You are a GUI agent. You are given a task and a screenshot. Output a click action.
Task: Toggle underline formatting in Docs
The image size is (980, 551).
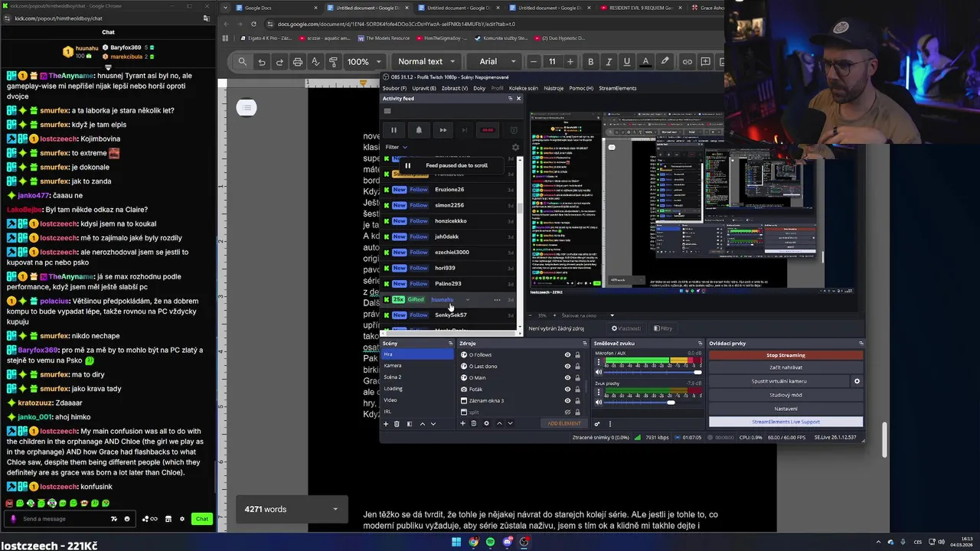pyautogui.click(x=627, y=61)
